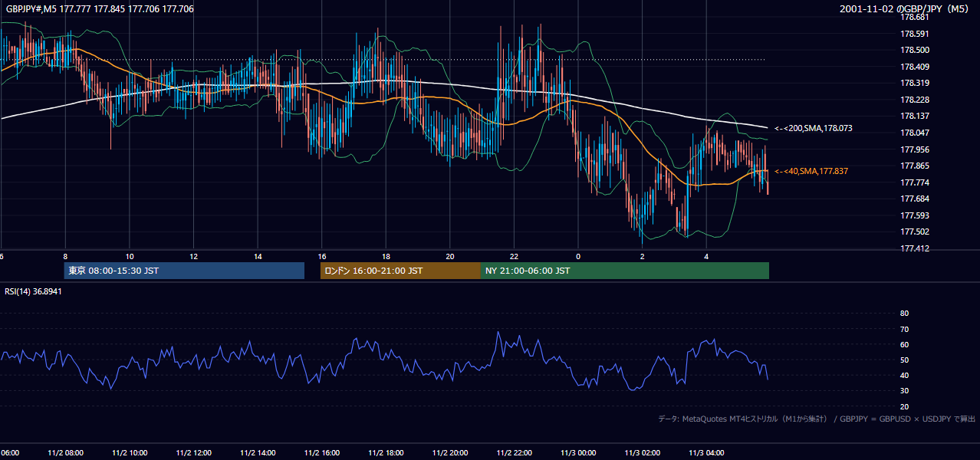
Task: Click the hour 2 label under price chart
Action: pos(643,256)
